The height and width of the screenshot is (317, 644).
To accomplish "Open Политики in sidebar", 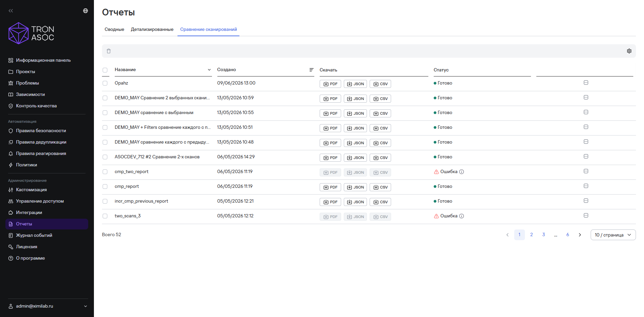I will [x=47, y=165].
